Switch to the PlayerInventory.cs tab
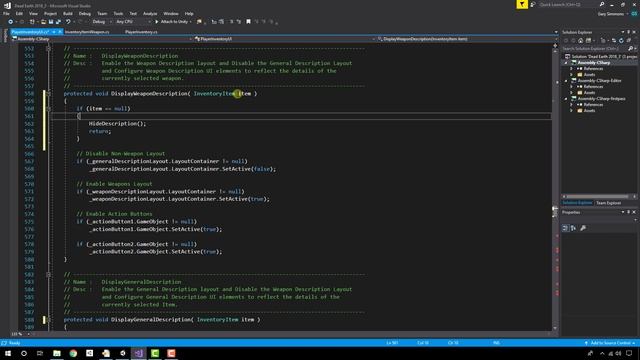 pyautogui.click(x=141, y=32)
